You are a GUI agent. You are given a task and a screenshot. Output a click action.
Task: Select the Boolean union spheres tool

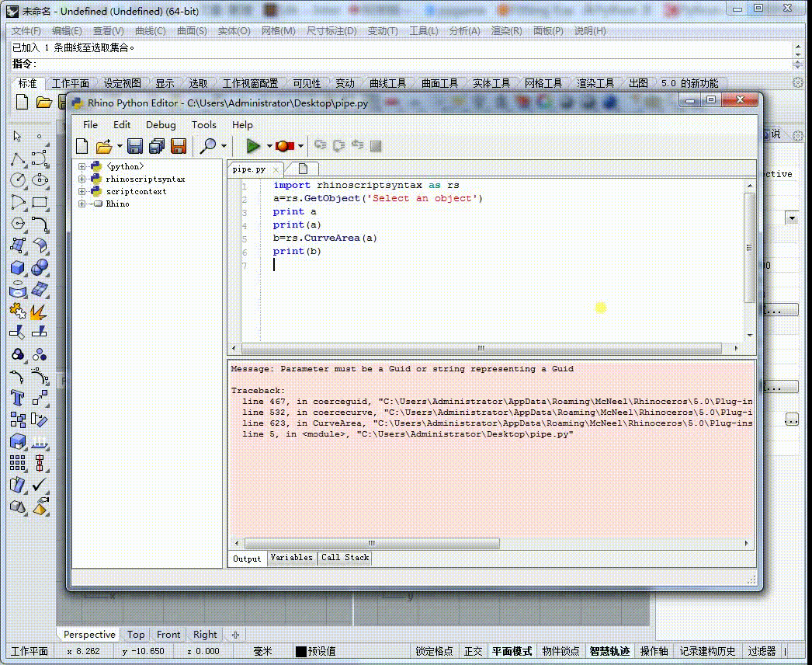(40, 267)
